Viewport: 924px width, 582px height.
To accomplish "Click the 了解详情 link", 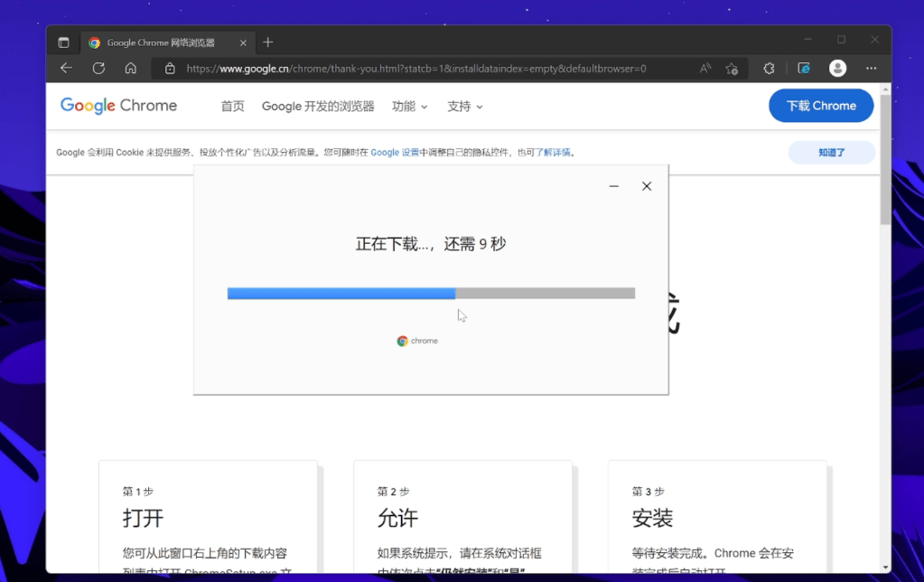I will coord(553,152).
